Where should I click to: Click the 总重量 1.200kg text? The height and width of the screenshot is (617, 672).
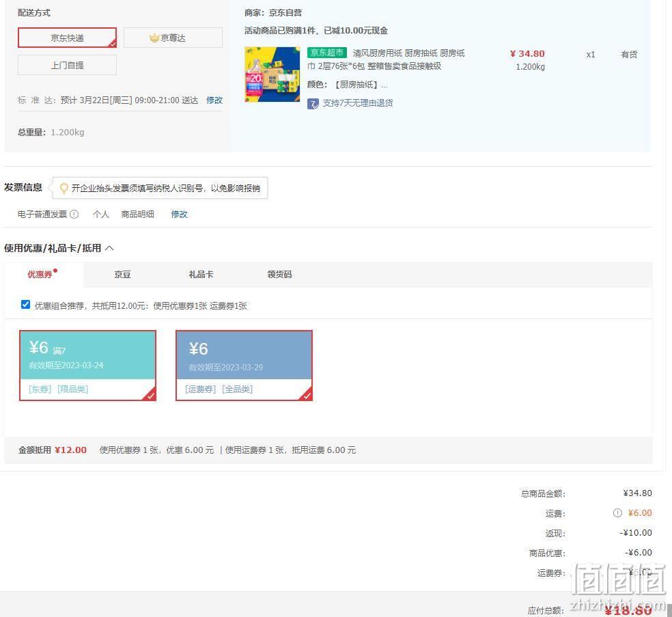tap(51, 133)
